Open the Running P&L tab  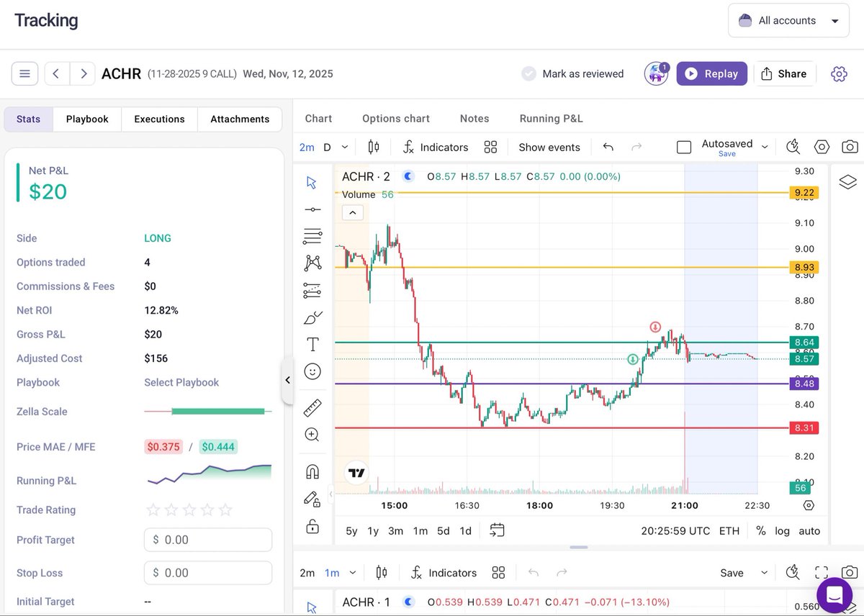pos(552,118)
